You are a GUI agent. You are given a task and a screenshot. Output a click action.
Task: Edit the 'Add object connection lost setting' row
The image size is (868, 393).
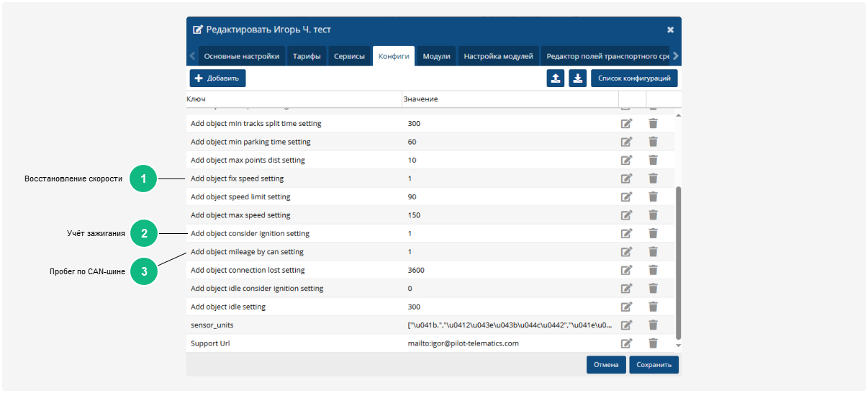pyautogui.click(x=626, y=270)
